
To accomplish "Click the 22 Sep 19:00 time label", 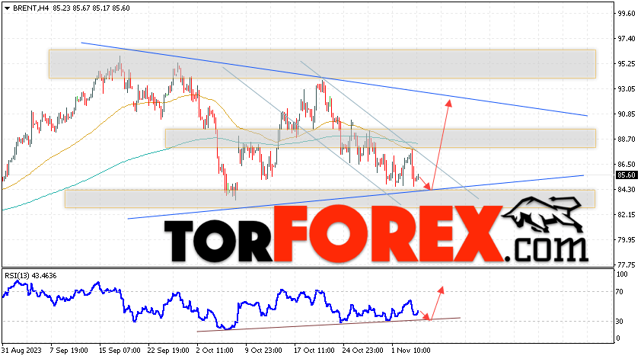I will tap(168, 351).
